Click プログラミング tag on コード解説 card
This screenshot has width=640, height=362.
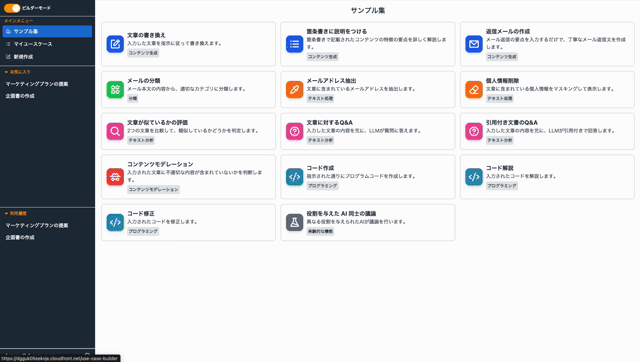(502, 186)
